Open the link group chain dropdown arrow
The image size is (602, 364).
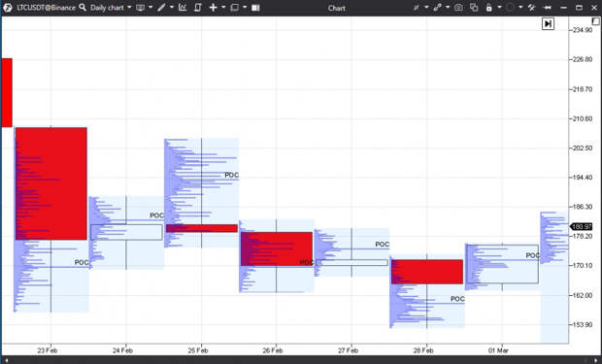coord(448,8)
